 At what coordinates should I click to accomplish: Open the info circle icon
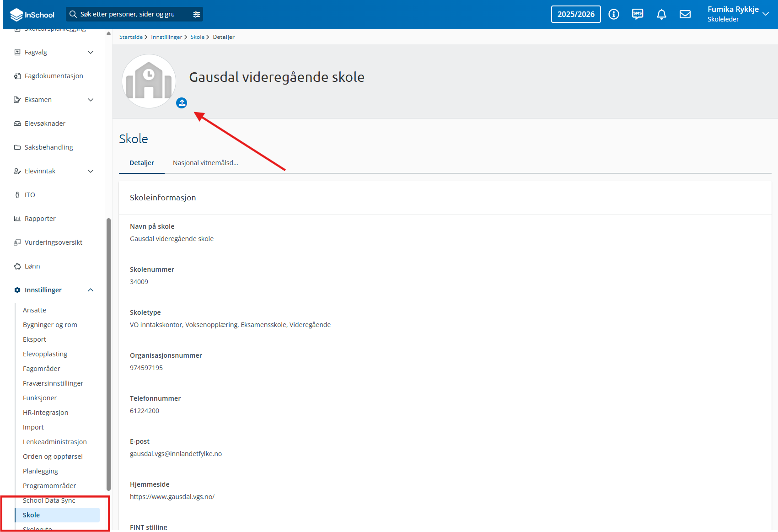click(614, 14)
